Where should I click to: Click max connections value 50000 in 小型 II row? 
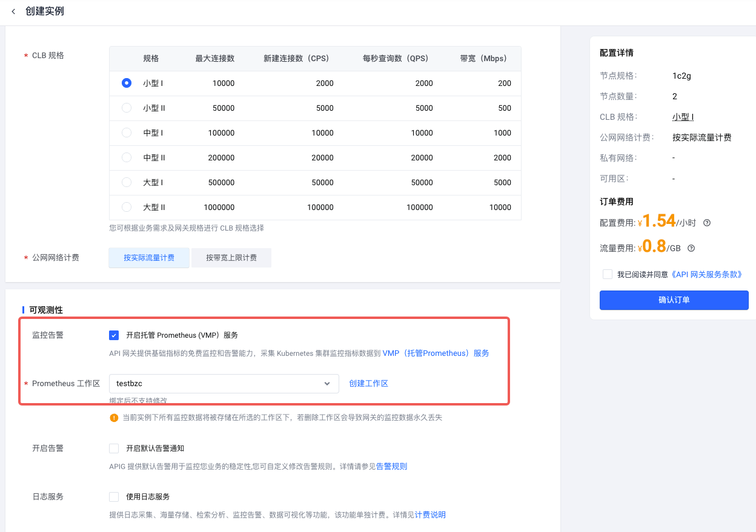224,108
